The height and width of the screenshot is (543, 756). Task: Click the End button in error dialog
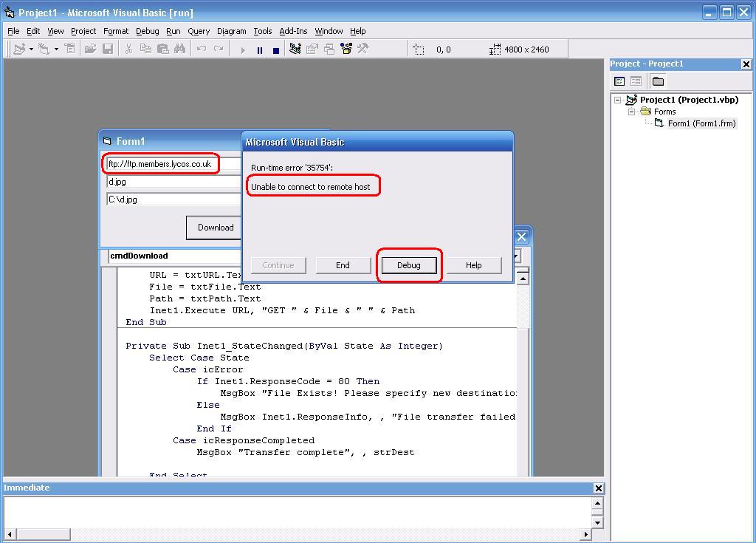pos(343,265)
